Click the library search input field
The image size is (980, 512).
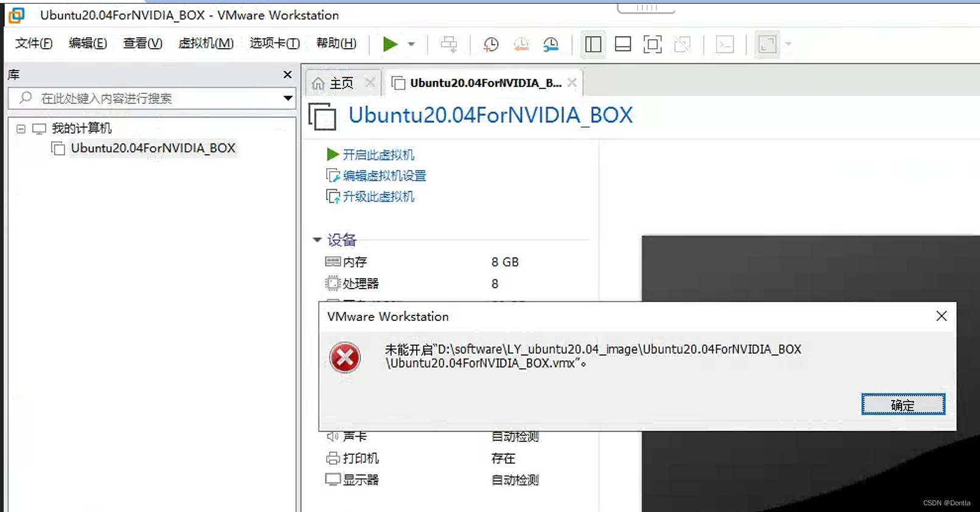tap(152, 98)
